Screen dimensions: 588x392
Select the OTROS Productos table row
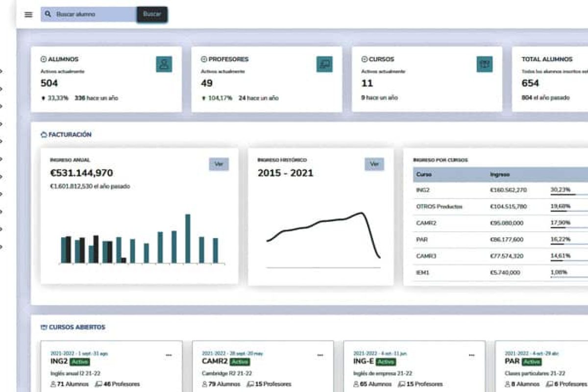coord(500,207)
